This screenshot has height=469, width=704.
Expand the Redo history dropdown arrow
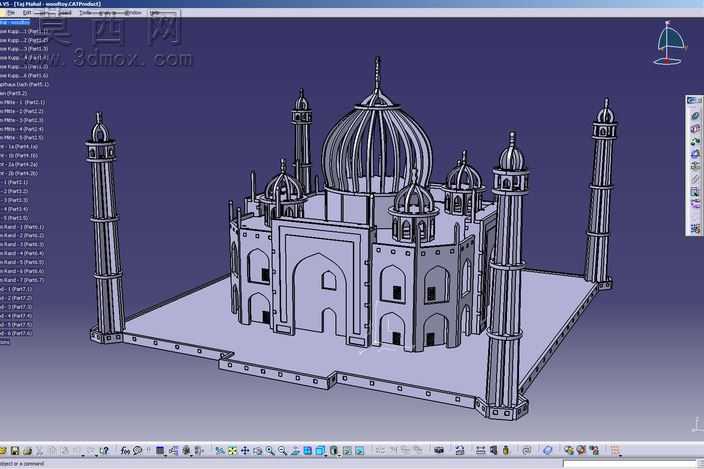[x=97, y=456]
